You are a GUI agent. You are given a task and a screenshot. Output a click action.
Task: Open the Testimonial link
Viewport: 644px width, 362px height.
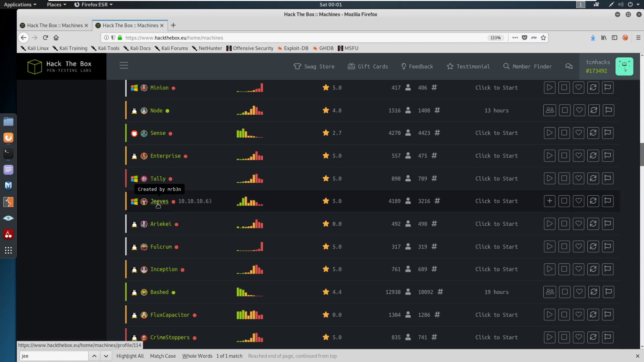coord(468,66)
